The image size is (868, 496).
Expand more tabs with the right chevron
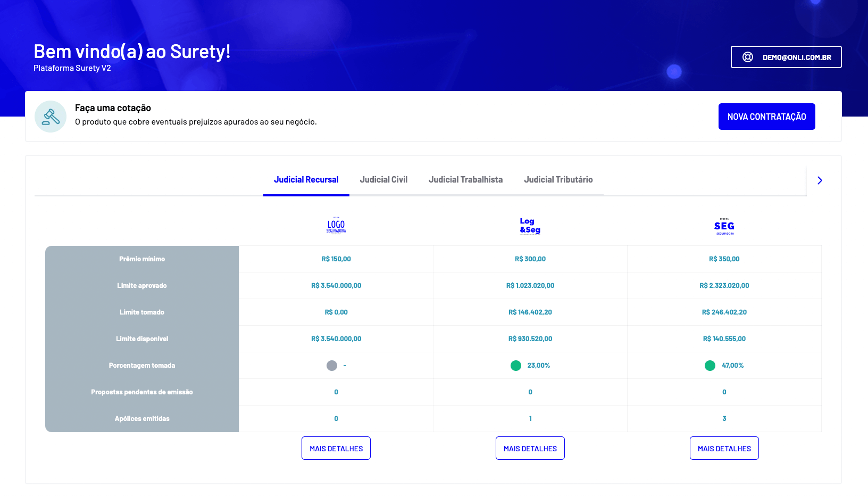pos(820,180)
